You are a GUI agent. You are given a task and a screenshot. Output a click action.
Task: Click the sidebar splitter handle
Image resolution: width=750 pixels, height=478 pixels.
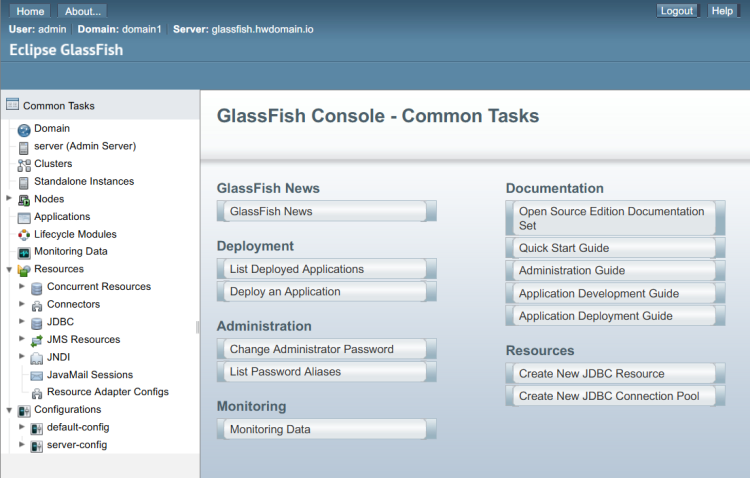coord(198,327)
